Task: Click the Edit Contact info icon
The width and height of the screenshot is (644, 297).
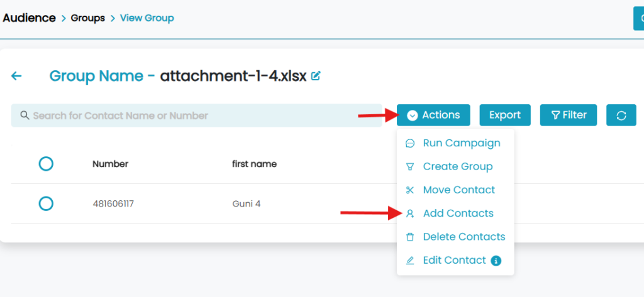Action: point(496,261)
